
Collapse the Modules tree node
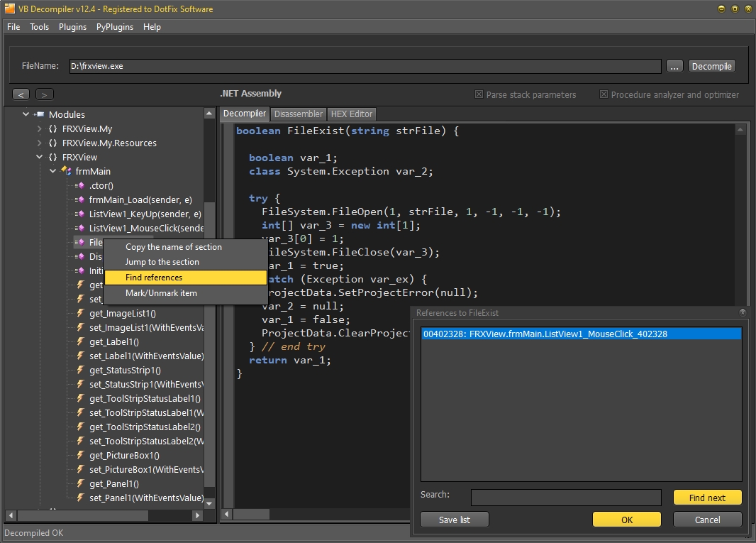(x=26, y=114)
